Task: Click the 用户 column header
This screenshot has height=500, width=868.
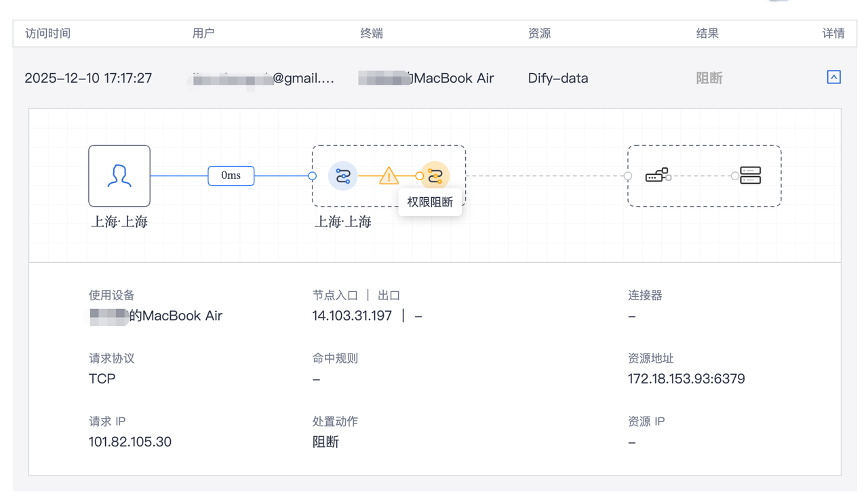Action: click(x=203, y=33)
